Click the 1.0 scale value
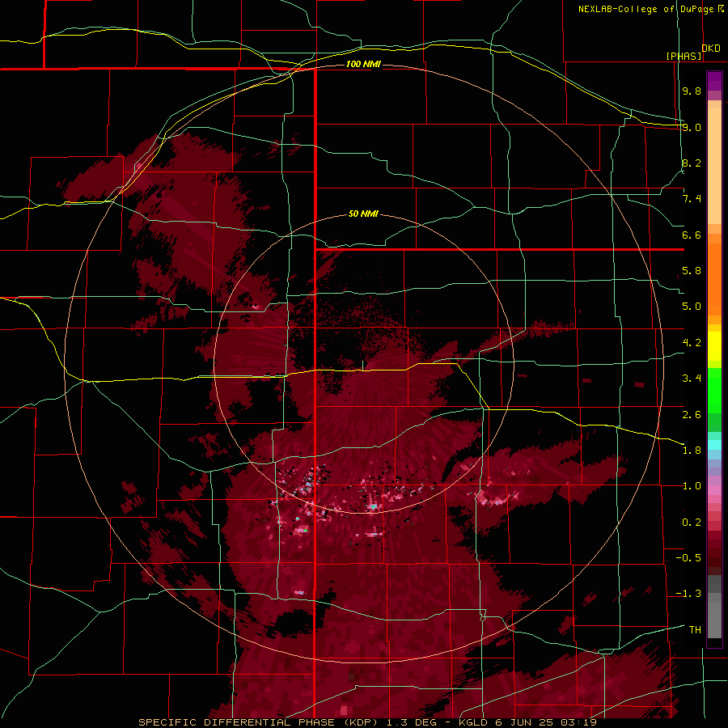Screen dimensions: 728x728 (692, 486)
